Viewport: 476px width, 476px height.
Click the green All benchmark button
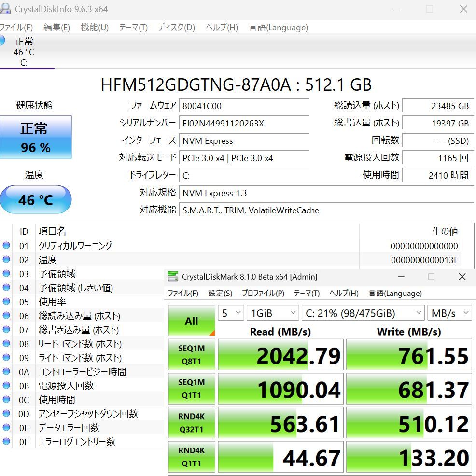(192, 320)
